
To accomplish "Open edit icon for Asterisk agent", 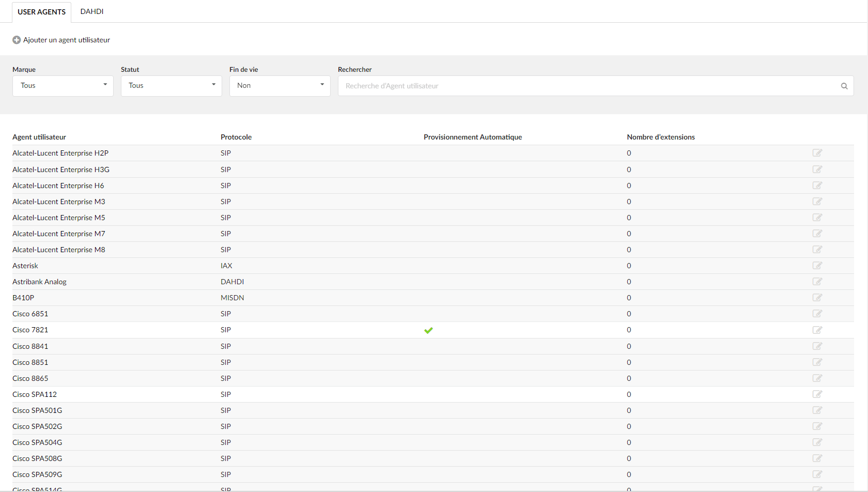I will (817, 266).
